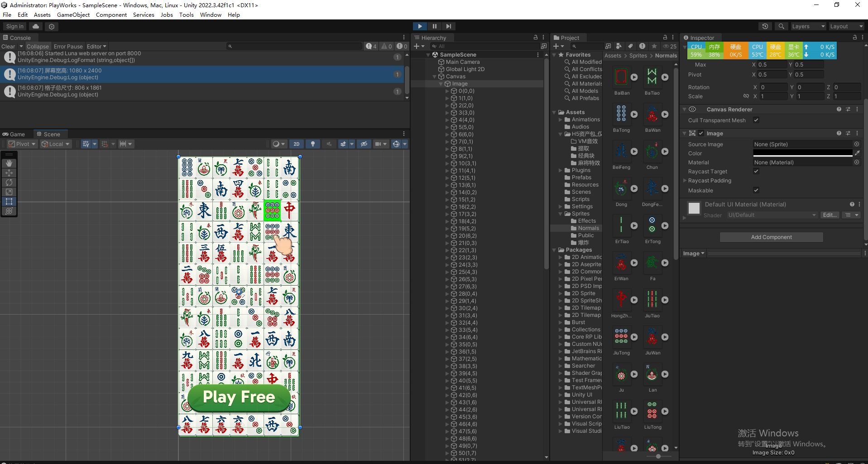Image resolution: width=868 pixels, height=464 pixels.
Task: Toggle Cull Transparent Mesh checkbox
Action: (756, 120)
